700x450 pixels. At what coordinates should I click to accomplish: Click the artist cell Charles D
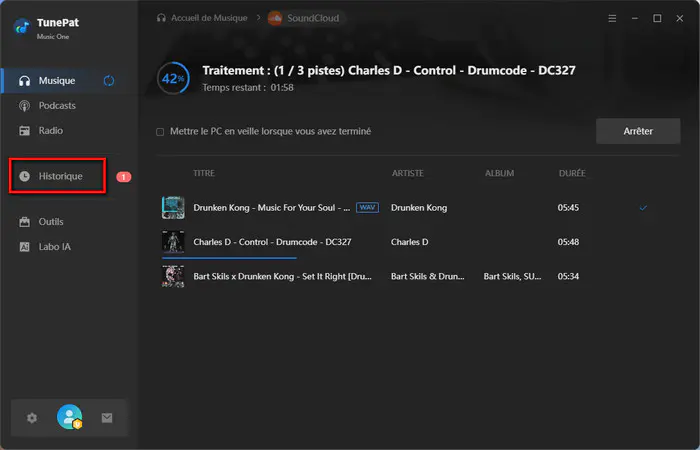click(409, 242)
